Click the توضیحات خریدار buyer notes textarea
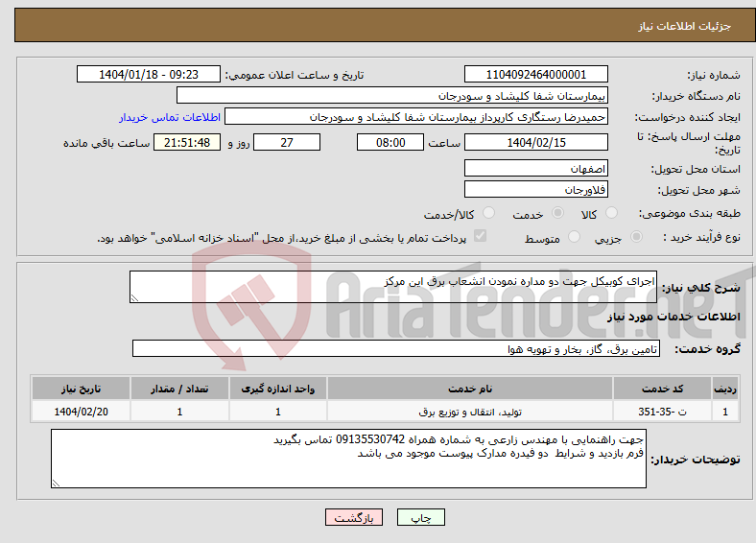 coord(348,459)
